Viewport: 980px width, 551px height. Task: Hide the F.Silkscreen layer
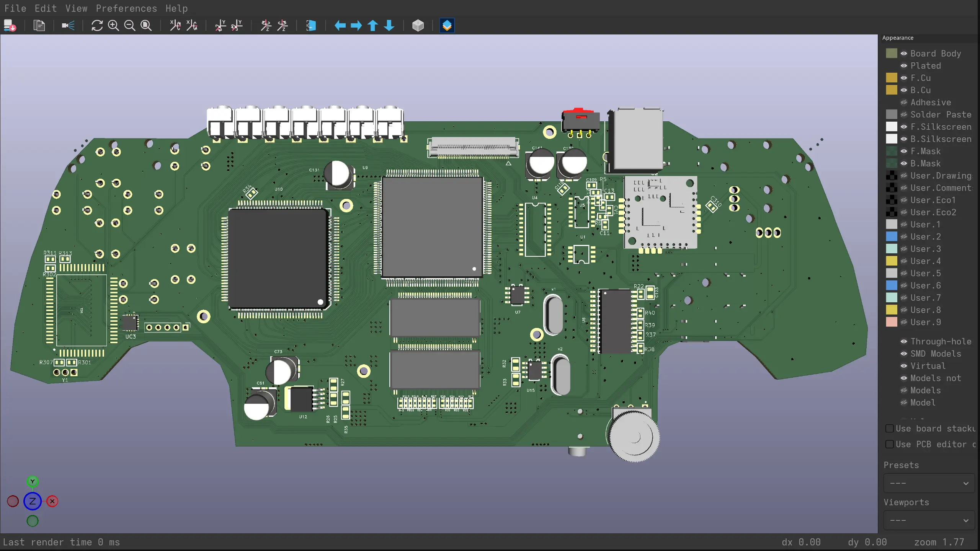tap(904, 127)
